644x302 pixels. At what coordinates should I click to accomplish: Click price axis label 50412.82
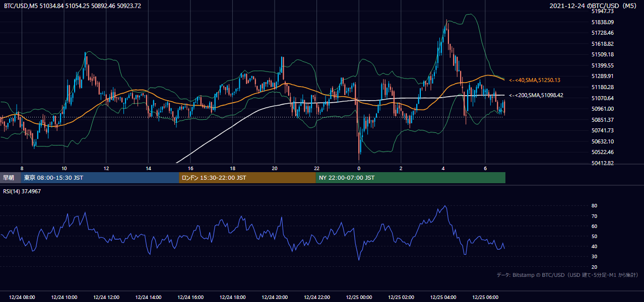pyautogui.click(x=603, y=163)
